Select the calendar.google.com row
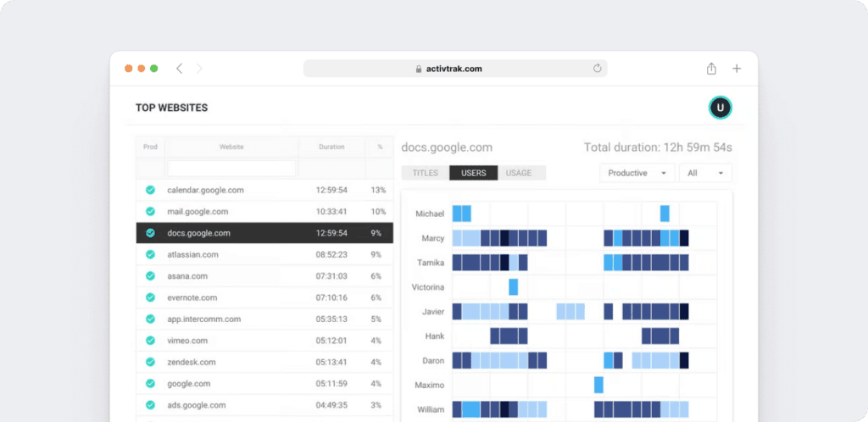Viewport: 868px width, 422px height. (264, 190)
